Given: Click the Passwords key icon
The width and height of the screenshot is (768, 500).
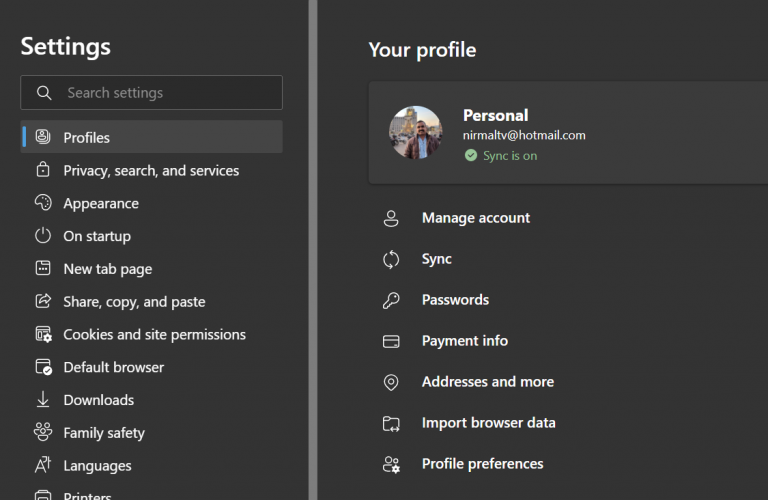Looking at the screenshot, I should tap(391, 300).
